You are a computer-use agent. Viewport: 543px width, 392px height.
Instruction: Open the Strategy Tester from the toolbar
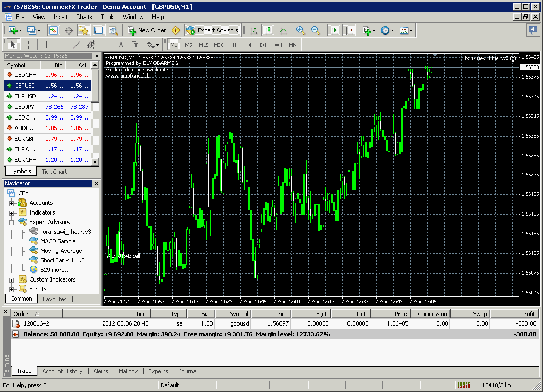click(x=113, y=30)
